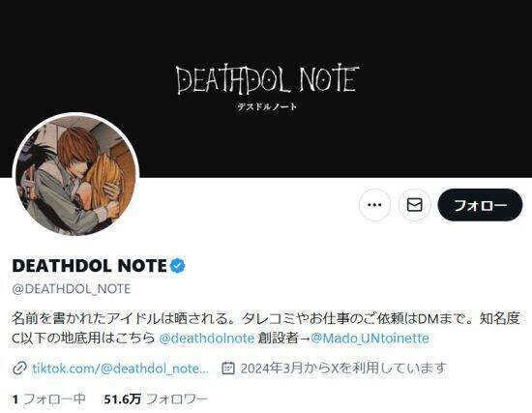
Task: Open the three-dot more options menu
Action: pos(374,205)
